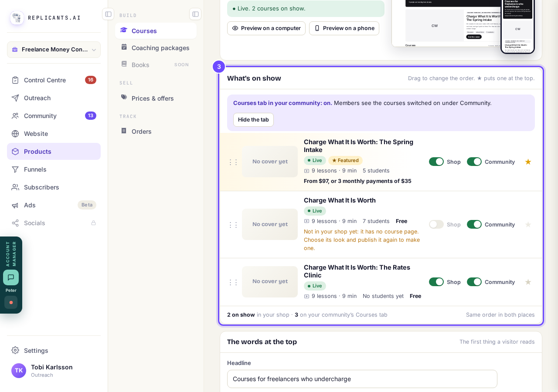This screenshot has height=392, width=558.
Task: Collapse the left sidebar panel icon
Action: coord(108,14)
